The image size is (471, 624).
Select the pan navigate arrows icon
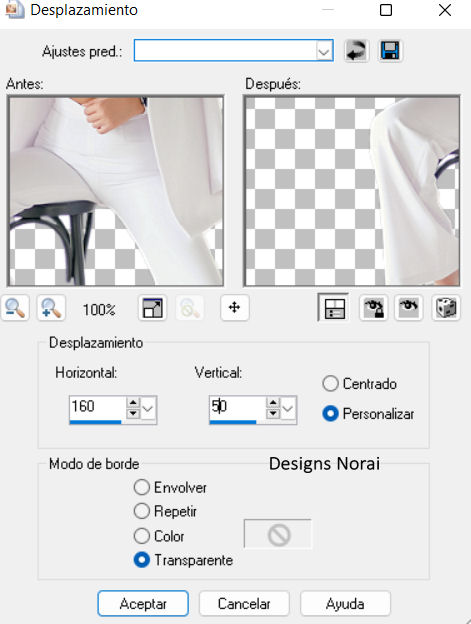tap(235, 308)
